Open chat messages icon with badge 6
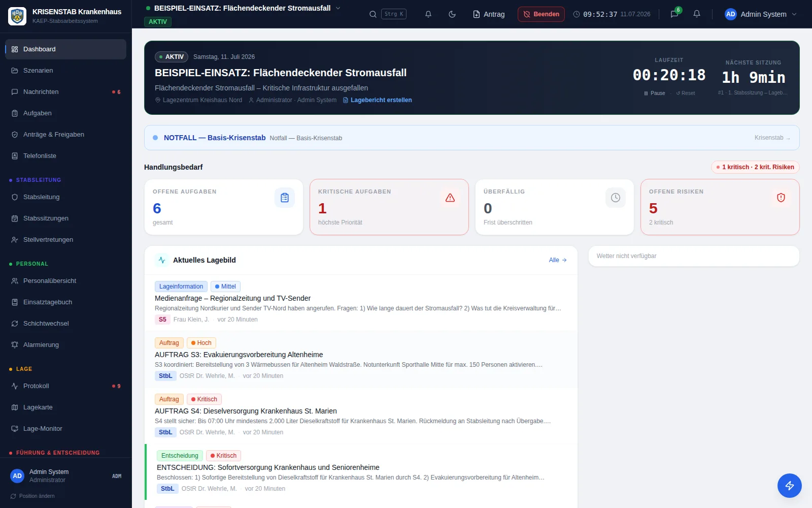812x508 pixels. coord(674,14)
